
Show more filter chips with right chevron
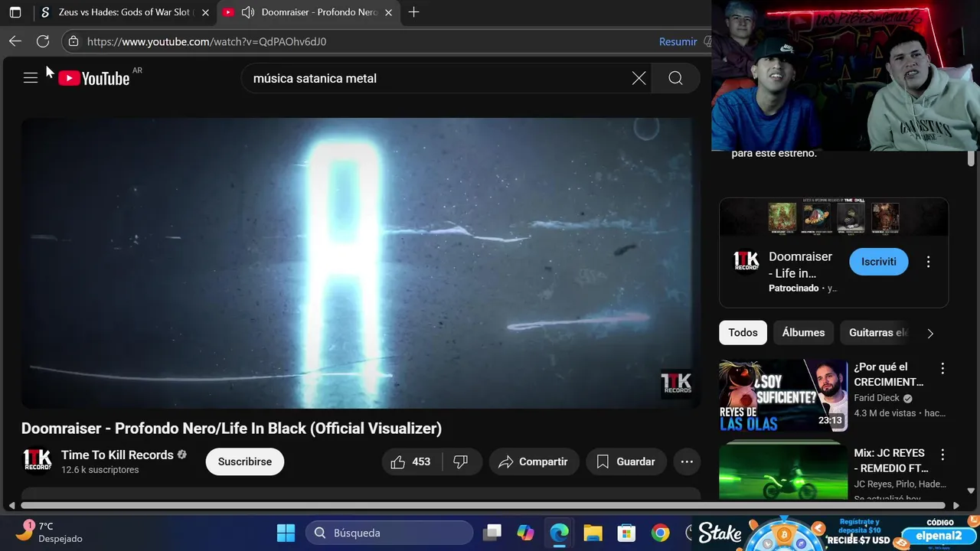point(930,334)
